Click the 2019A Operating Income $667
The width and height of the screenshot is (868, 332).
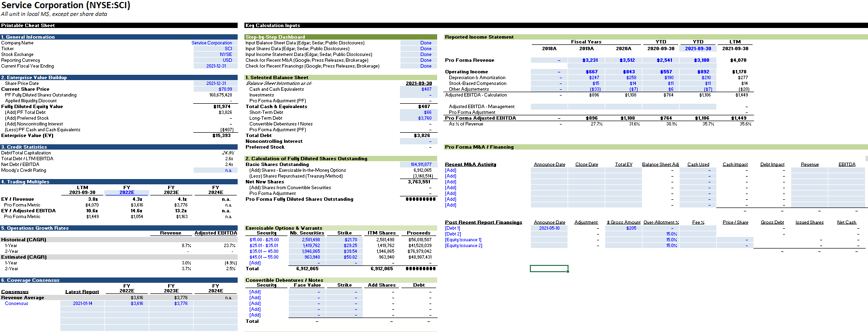[586, 72]
